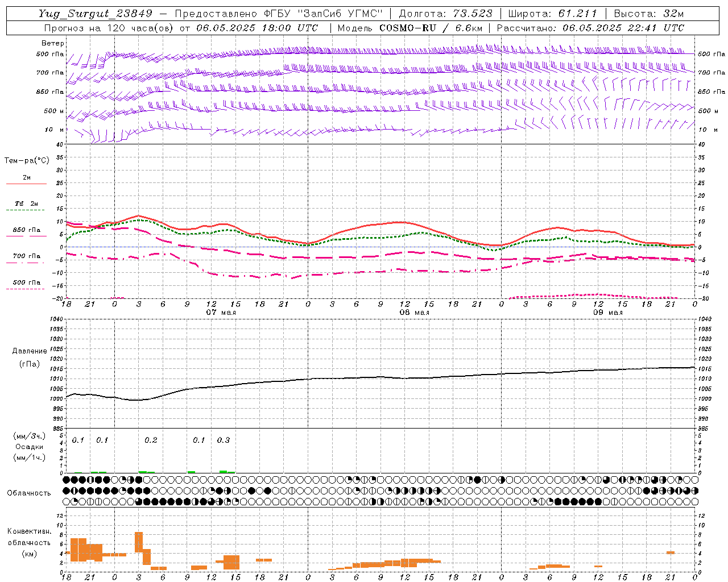Select the provider text ФГБУ "ЗапСиб УГМС"
The width and height of the screenshot is (728, 582).
[x=324, y=14]
